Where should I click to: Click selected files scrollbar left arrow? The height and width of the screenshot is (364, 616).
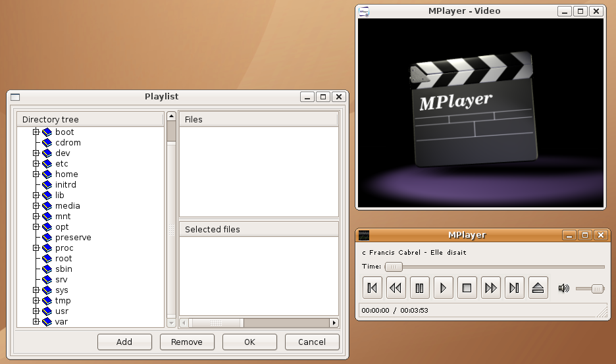click(184, 323)
